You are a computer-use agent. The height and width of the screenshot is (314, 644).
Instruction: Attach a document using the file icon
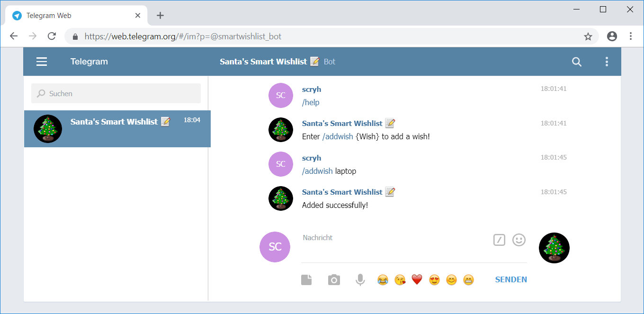pos(306,279)
